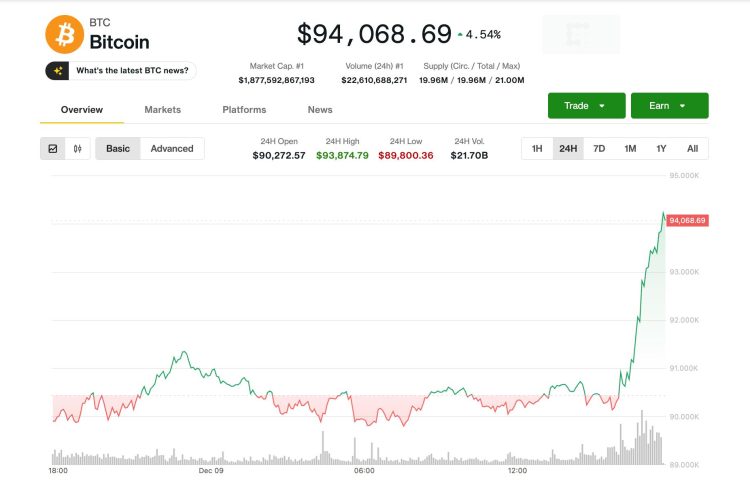
Task: Click the faded logo box near price
Action: 580,34
